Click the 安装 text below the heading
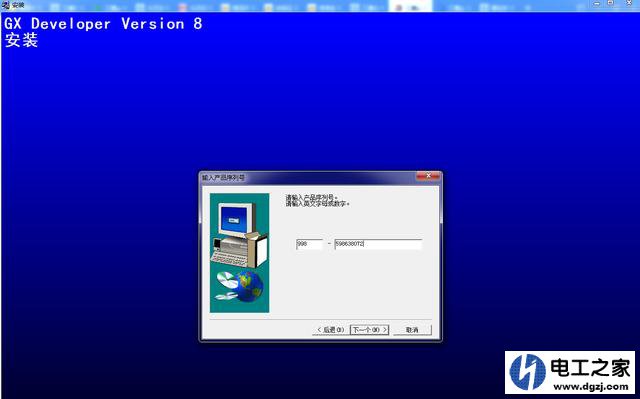The height and width of the screenshot is (399, 640). pyautogui.click(x=21, y=40)
